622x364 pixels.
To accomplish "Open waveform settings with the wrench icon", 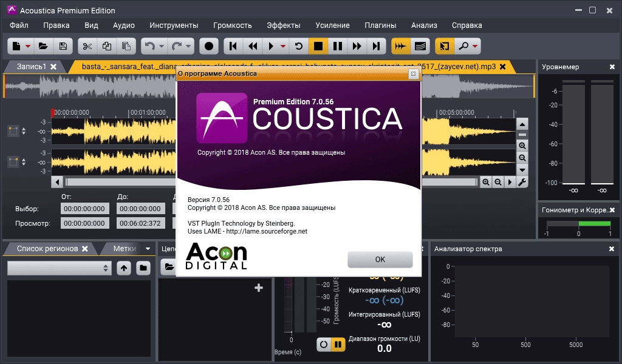I will point(522,182).
